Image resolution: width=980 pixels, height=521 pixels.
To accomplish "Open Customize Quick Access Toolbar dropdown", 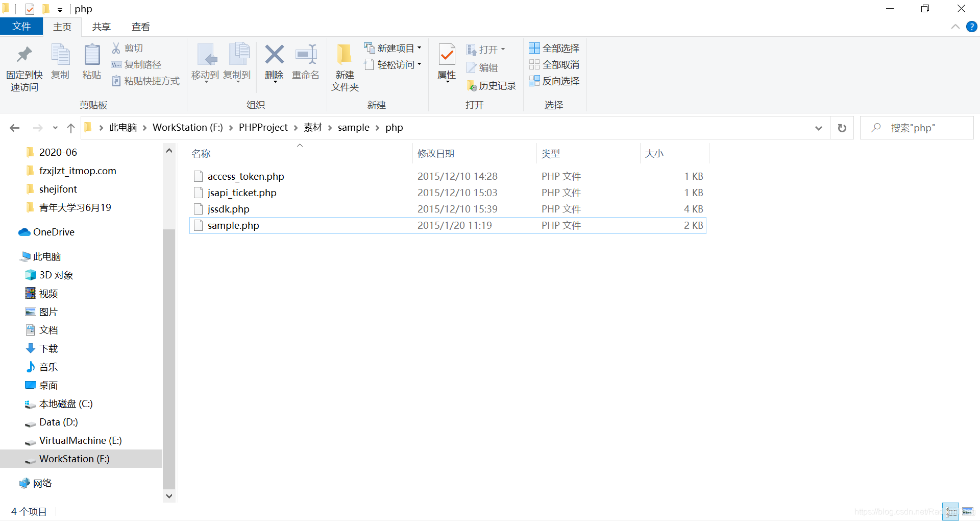I will click(x=60, y=10).
